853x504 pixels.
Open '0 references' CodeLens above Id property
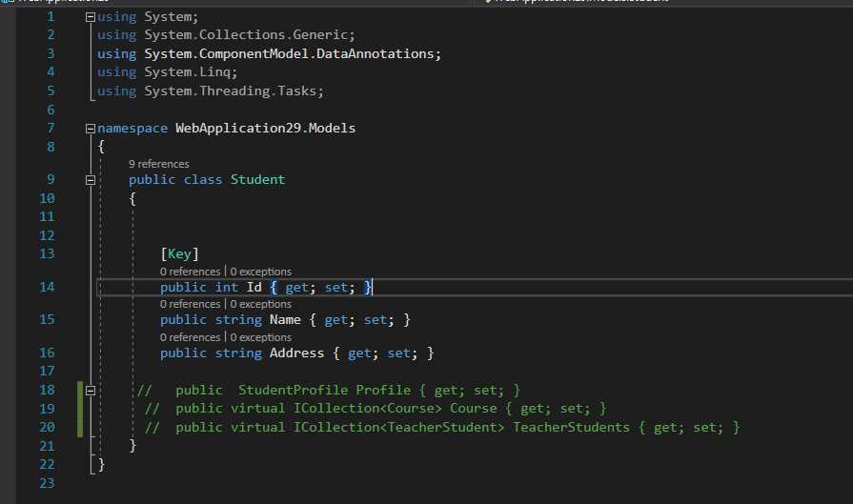coord(190,272)
